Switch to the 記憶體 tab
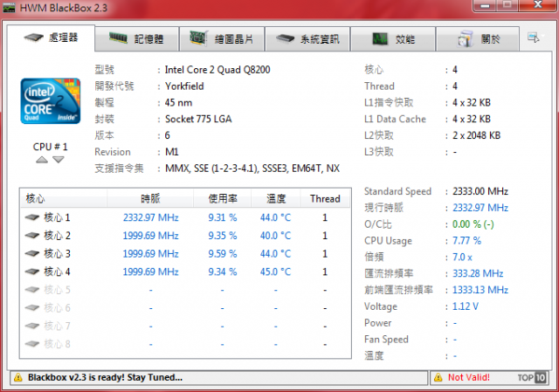 pyautogui.click(x=137, y=38)
